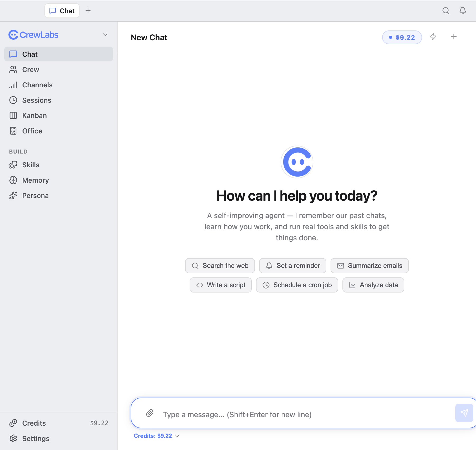Click the Search the web suggestion

(220, 265)
